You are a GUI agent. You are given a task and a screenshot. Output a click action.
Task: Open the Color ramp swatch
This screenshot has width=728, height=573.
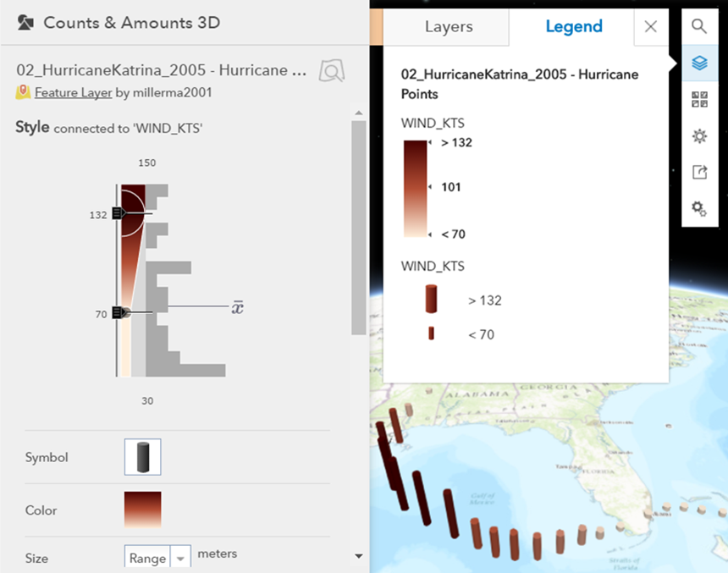142,510
